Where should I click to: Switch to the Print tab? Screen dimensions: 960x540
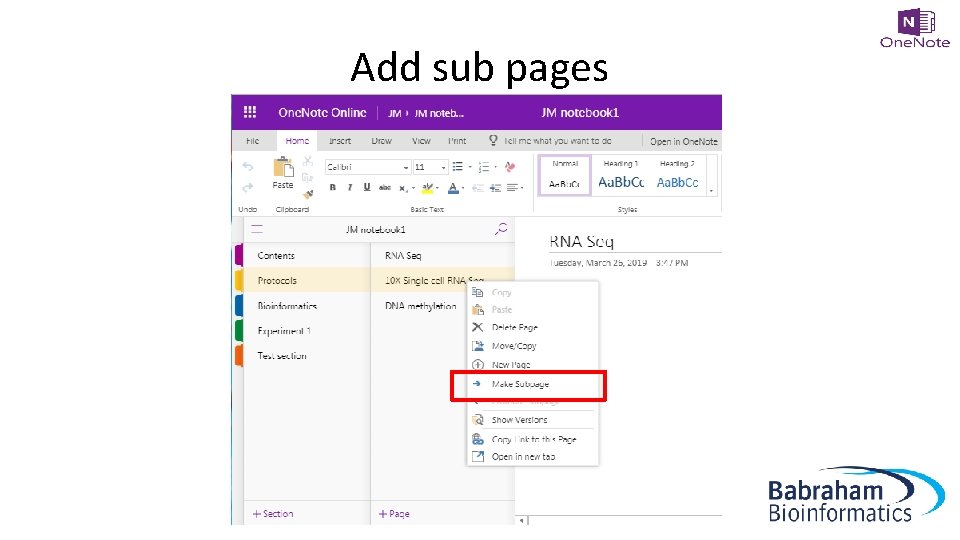point(457,141)
